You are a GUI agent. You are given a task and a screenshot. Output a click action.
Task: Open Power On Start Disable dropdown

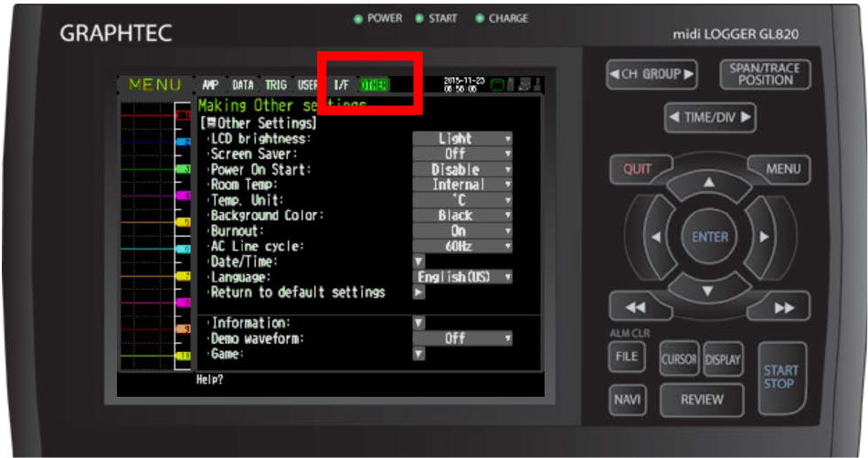[462, 169]
